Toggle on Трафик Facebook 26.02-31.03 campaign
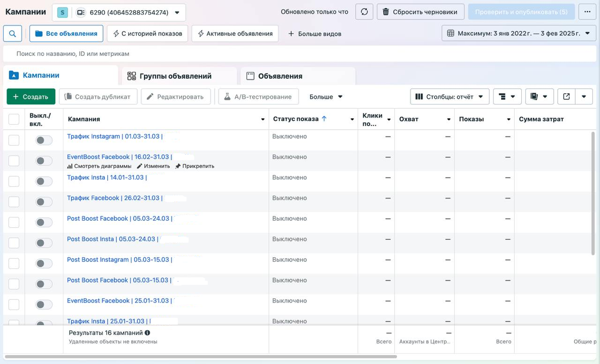The height and width of the screenshot is (364, 600). (44, 202)
